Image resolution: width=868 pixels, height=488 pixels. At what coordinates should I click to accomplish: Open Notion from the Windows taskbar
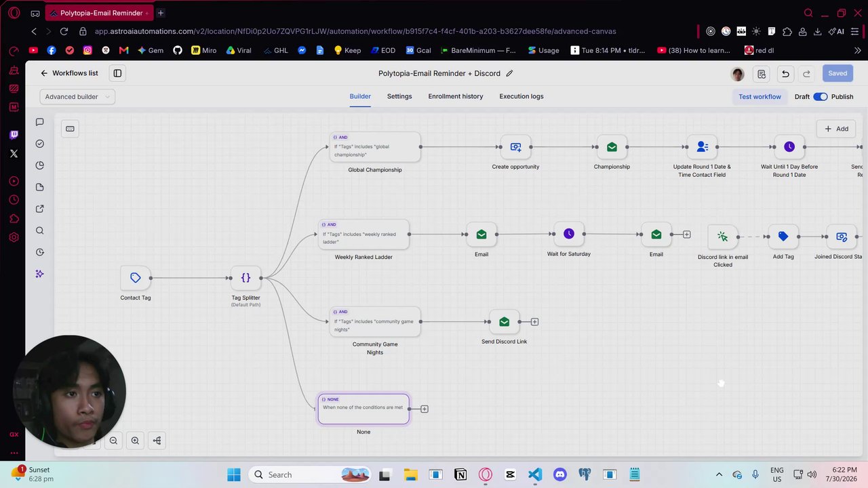tap(460, 474)
